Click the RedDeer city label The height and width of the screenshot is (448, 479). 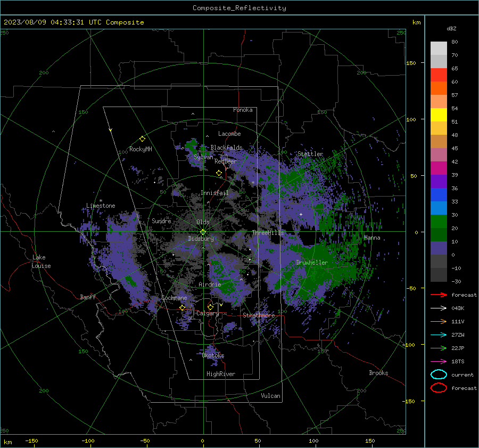226,161
